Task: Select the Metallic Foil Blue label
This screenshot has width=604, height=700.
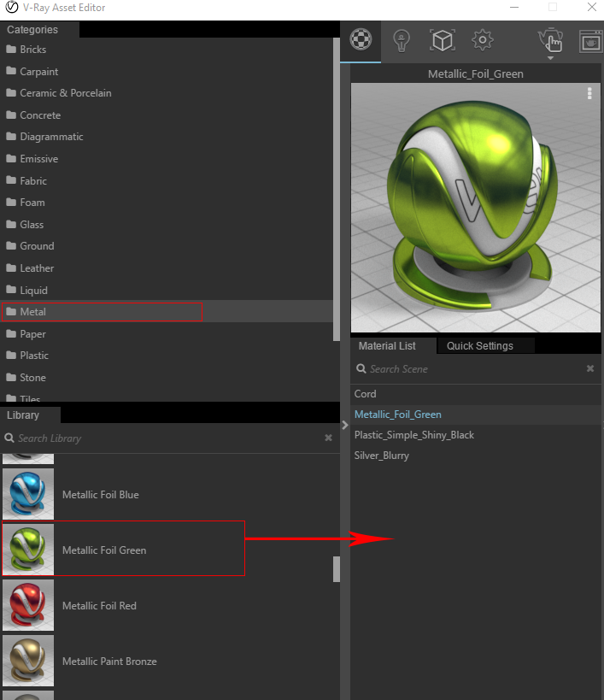Action: (100, 495)
